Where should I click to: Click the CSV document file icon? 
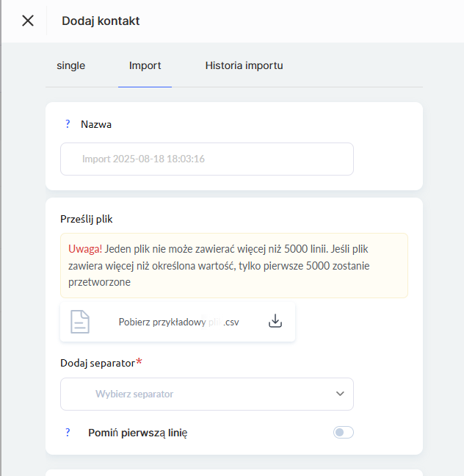[80, 322]
